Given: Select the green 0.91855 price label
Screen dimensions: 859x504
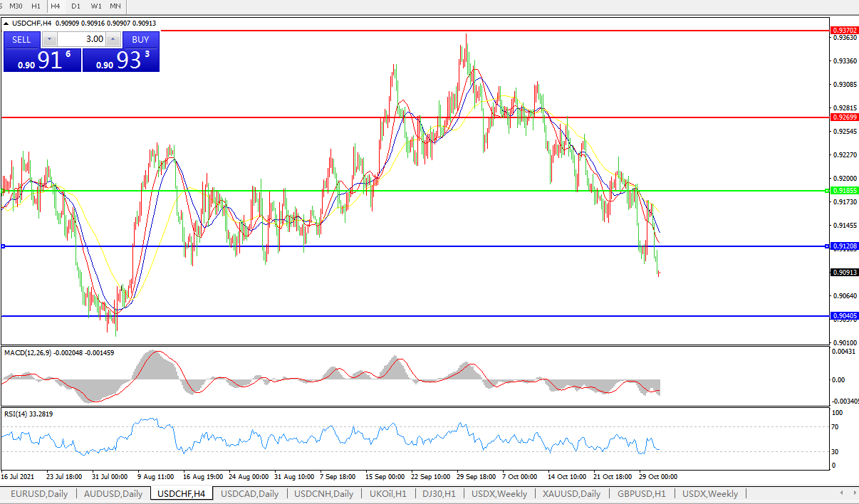Looking at the screenshot, I should click(x=844, y=191).
